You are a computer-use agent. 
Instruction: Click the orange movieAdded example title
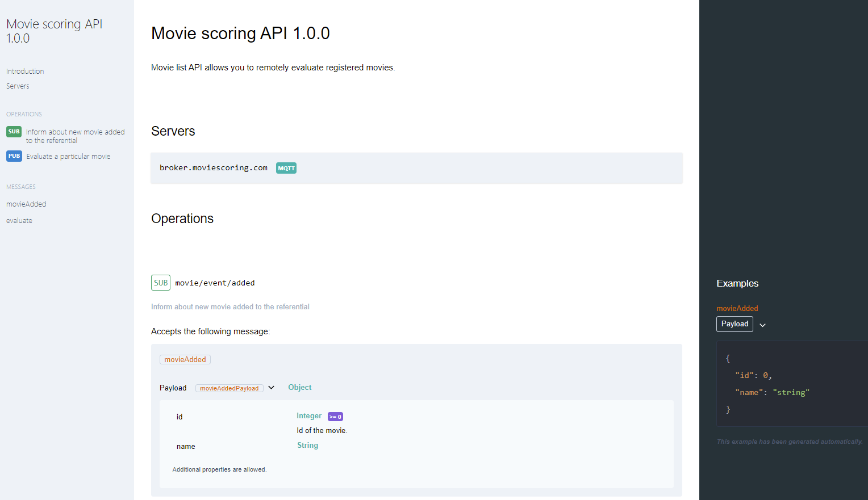[737, 309]
